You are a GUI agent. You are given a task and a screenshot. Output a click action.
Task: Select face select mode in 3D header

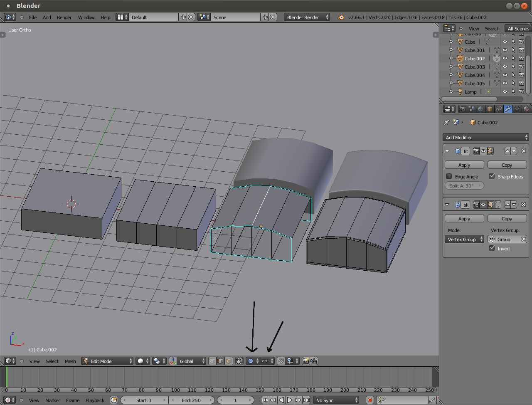tap(229, 361)
